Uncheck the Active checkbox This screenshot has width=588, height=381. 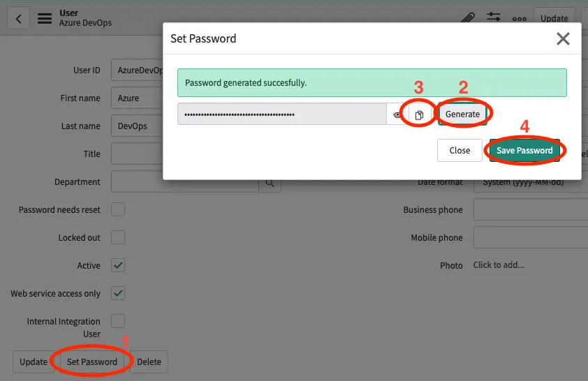click(x=118, y=265)
